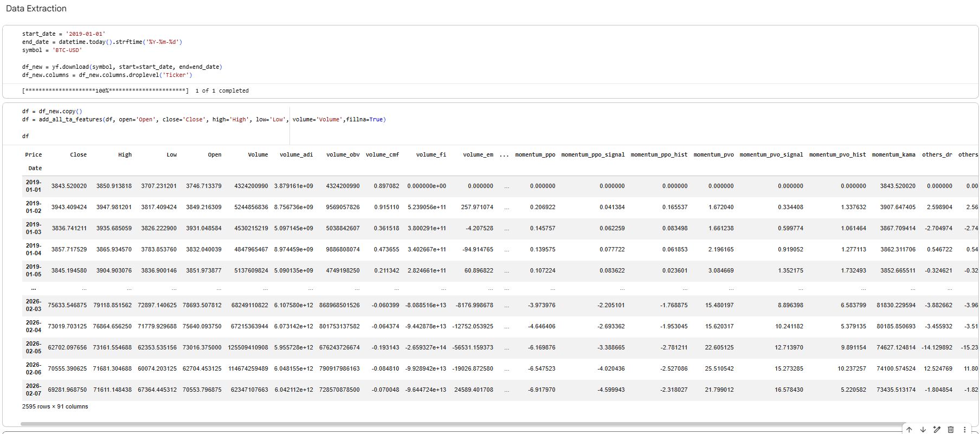Click the Data Extraction section heading
This screenshot has height=434, width=980.
click(x=36, y=9)
